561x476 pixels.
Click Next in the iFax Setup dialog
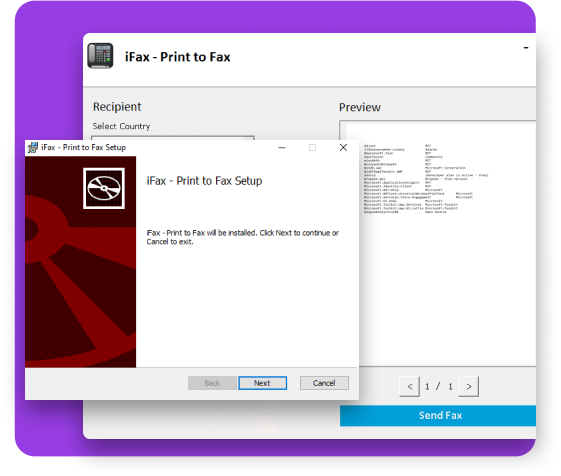(x=262, y=383)
